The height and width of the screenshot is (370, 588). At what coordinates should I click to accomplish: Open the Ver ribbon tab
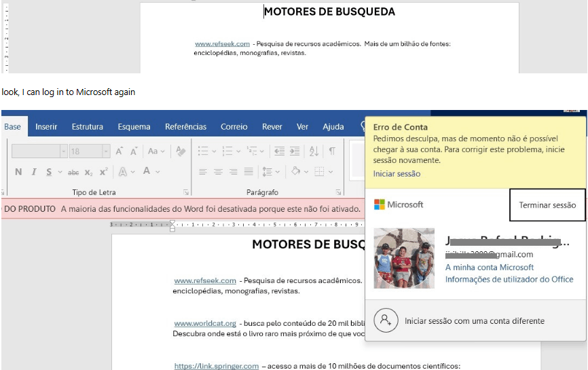(302, 127)
